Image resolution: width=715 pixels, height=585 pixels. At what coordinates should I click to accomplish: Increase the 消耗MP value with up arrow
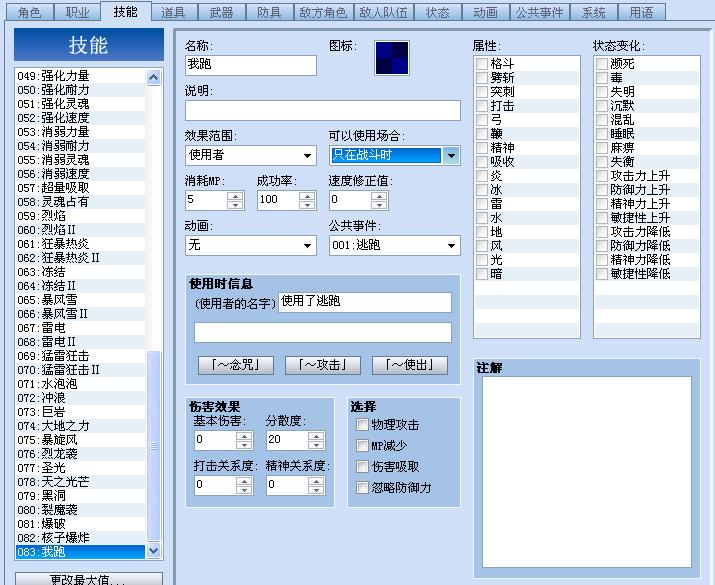[235, 196]
